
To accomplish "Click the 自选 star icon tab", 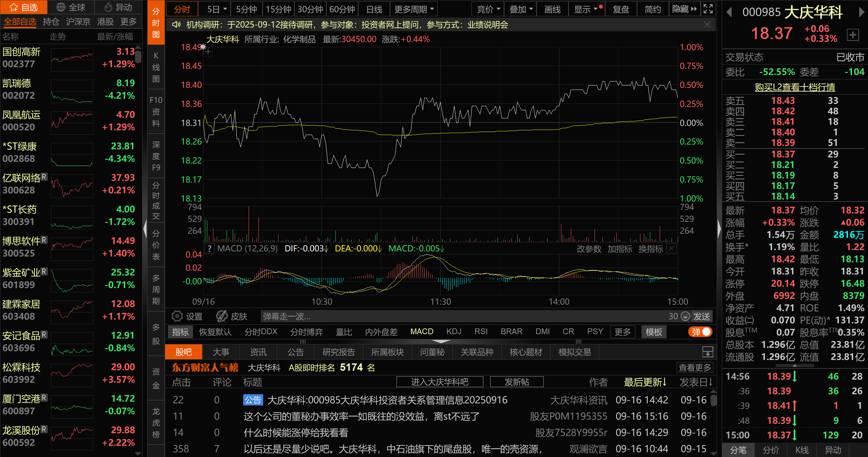I will point(23,7).
